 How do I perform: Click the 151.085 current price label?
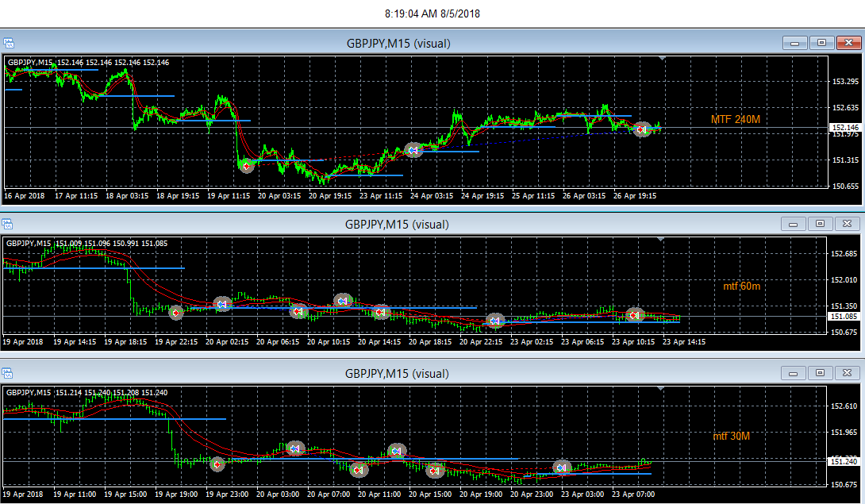click(x=844, y=317)
